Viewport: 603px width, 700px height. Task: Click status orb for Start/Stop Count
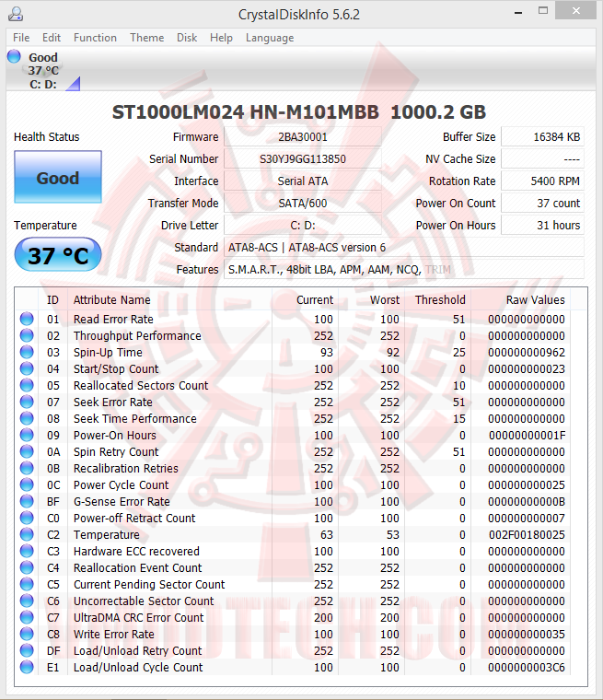(x=27, y=368)
